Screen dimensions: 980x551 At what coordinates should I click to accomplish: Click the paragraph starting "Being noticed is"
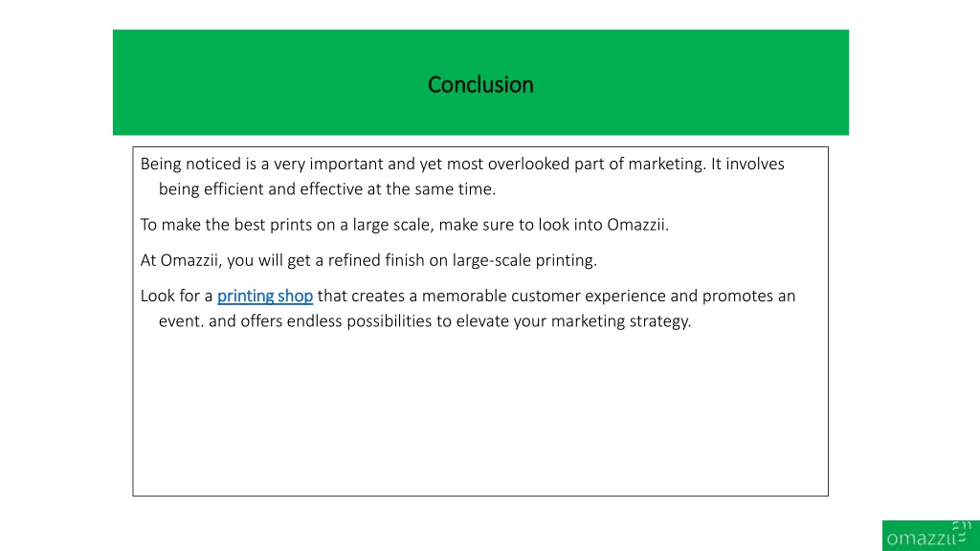coord(462,176)
